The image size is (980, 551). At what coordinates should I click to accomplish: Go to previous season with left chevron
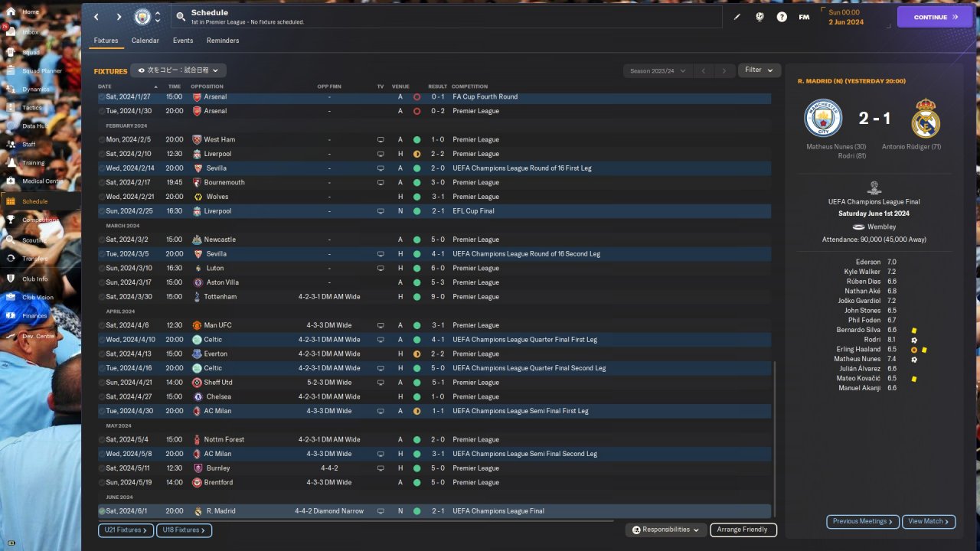click(704, 71)
